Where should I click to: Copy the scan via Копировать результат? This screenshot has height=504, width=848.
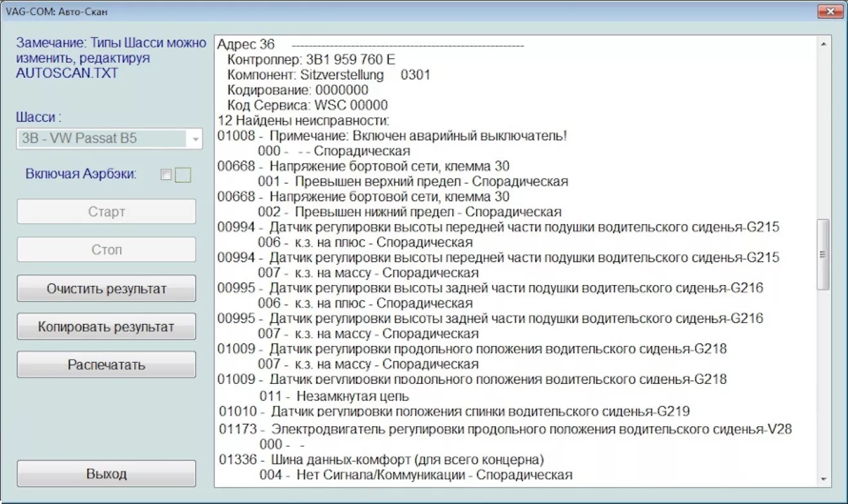tap(107, 327)
